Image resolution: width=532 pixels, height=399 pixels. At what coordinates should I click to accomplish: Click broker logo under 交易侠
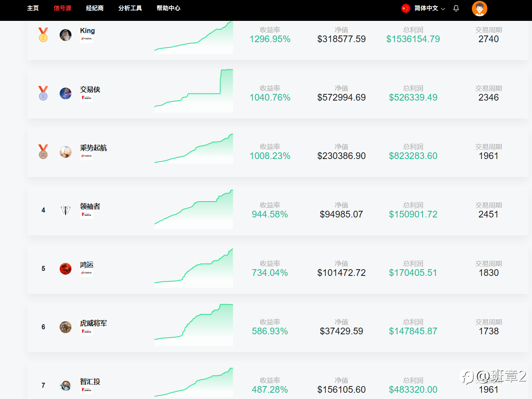86,98
